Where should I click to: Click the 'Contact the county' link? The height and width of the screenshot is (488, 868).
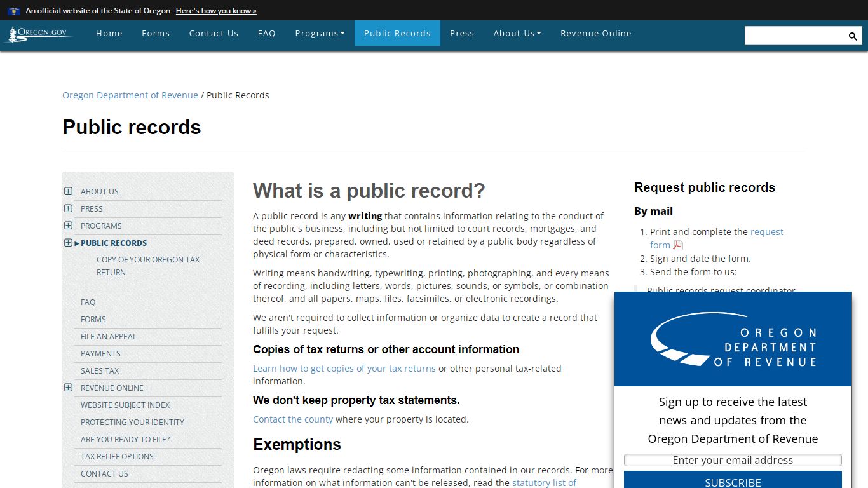[293, 419]
